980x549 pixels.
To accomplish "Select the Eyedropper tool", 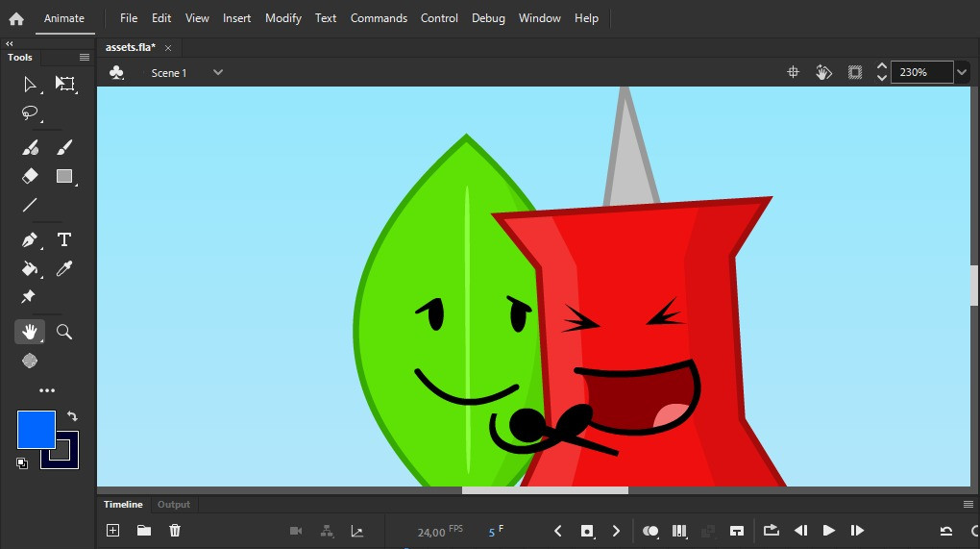I will (64, 269).
